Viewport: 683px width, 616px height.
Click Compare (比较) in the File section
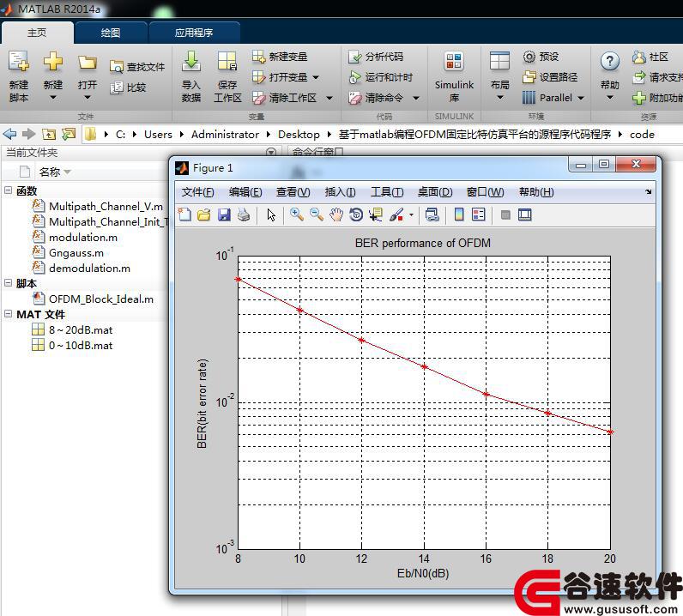coord(128,88)
